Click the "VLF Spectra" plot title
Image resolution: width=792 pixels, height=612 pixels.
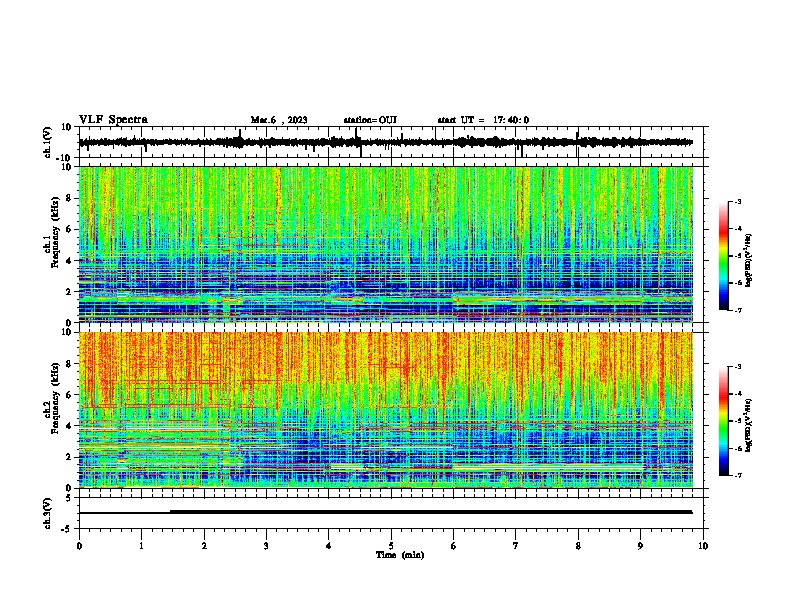pyautogui.click(x=113, y=120)
